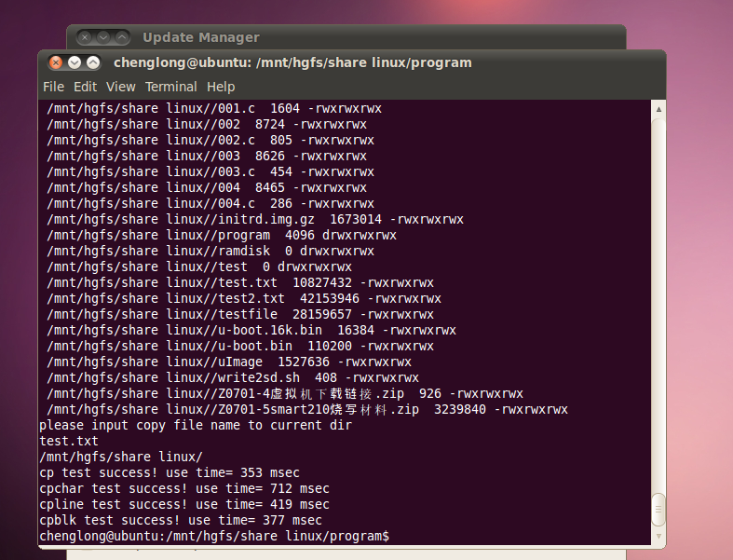Click the Z0701-4 zip file line

pos(285,394)
